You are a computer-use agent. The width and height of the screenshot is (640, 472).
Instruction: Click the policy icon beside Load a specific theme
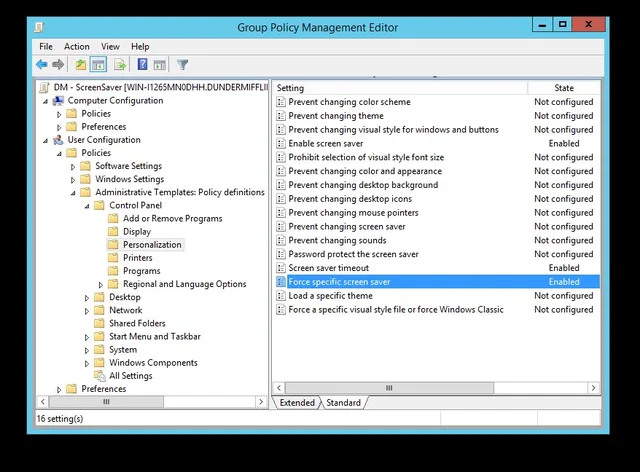(281, 296)
